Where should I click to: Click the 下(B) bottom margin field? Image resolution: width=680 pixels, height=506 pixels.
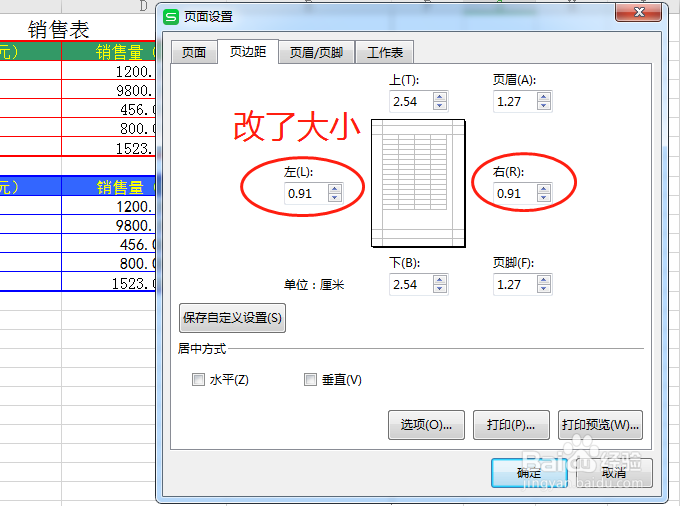(x=411, y=284)
